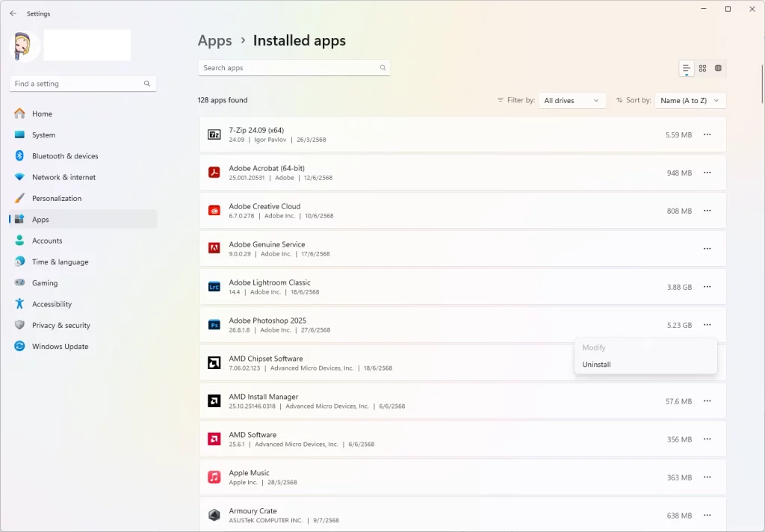Go back with the Settings back arrow
This screenshot has width=765, height=532.
tap(13, 13)
